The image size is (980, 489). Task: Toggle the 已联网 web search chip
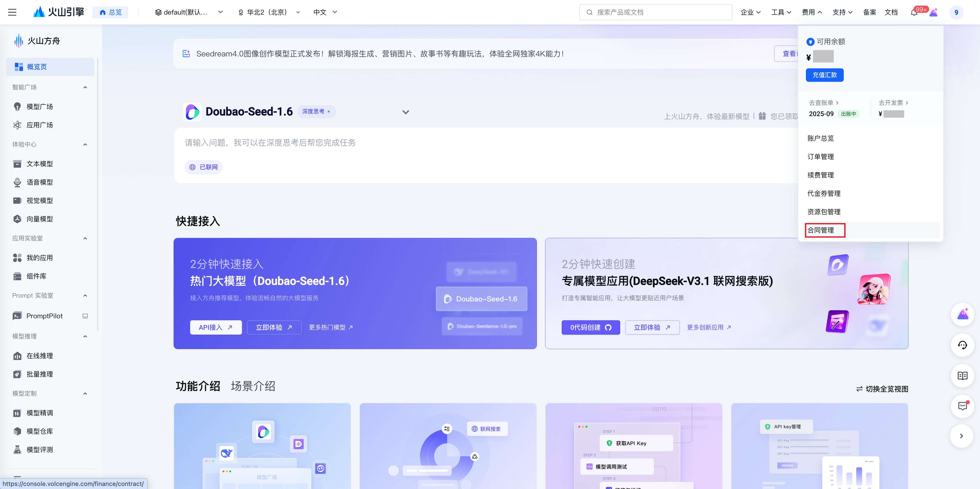204,167
